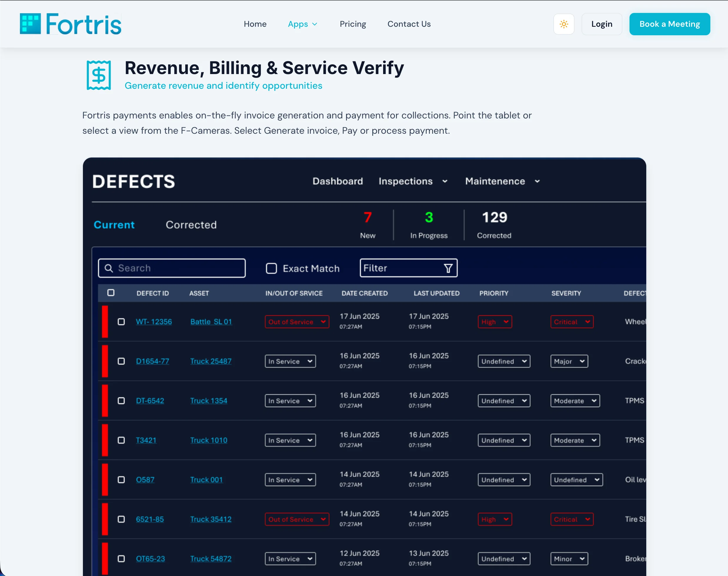Click the DATE CREATED column header
This screenshot has width=728, height=576.
tap(364, 293)
